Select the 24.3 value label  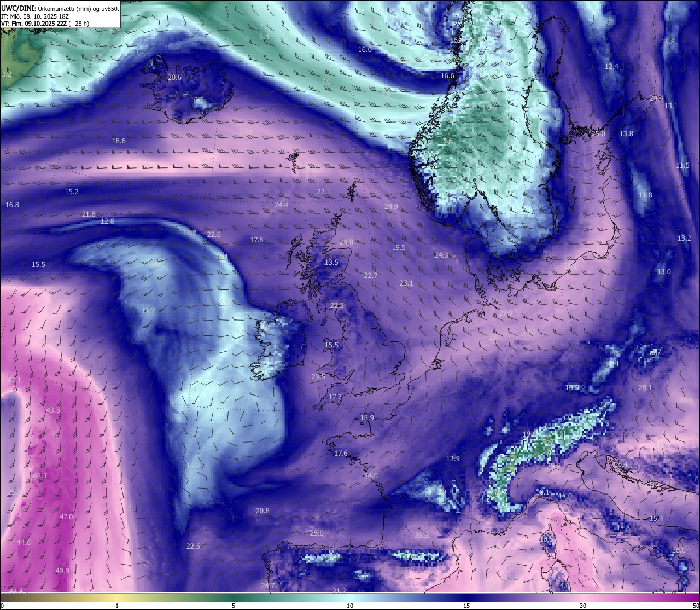(x=441, y=255)
